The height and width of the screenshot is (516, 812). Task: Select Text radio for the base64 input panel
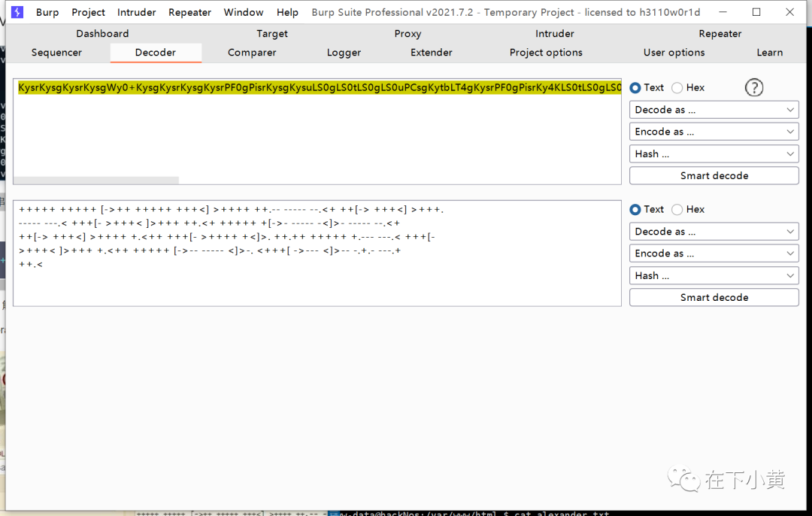click(x=635, y=87)
